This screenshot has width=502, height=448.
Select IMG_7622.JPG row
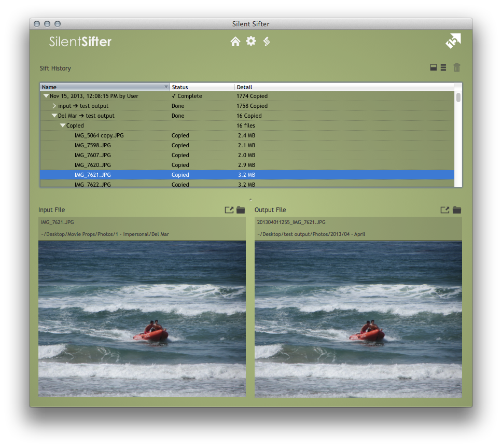(x=247, y=184)
